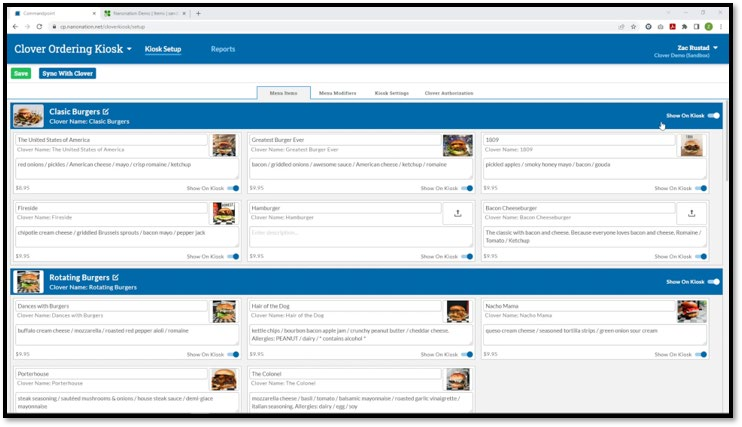Open a new browser tab
Image resolution: width=742 pixels, height=427 pixels.
198,13
